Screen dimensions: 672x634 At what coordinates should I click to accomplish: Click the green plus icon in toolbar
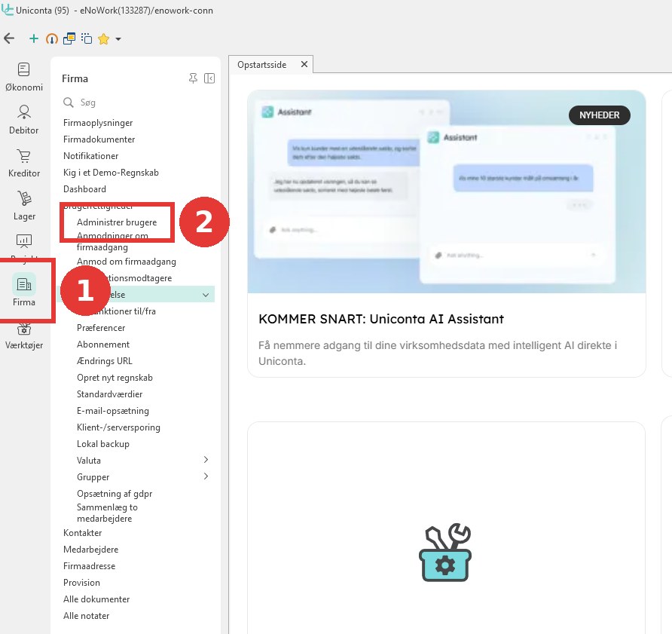click(x=33, y=38)
